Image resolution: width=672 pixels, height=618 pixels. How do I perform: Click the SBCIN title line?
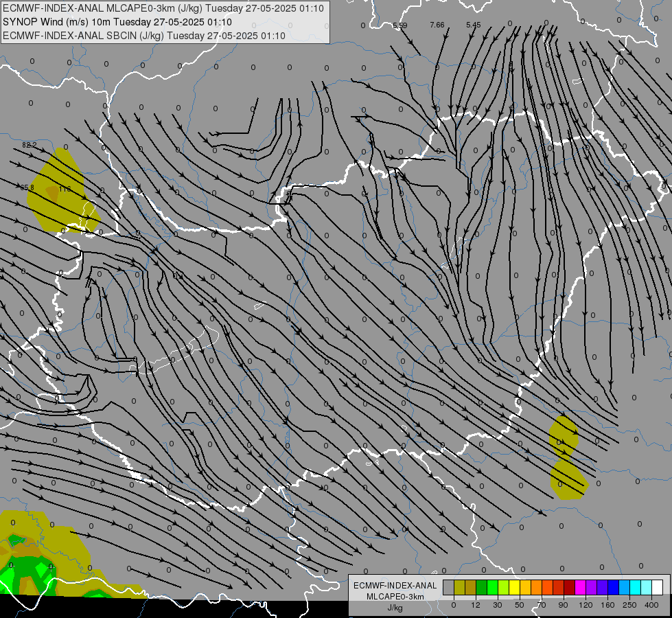tap(144, 36)
